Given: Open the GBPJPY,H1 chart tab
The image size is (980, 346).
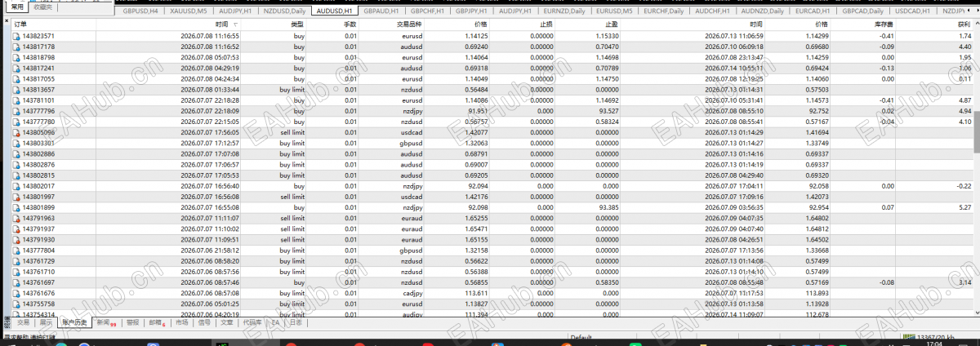Looking at the screenshot, I should [473, 11].
